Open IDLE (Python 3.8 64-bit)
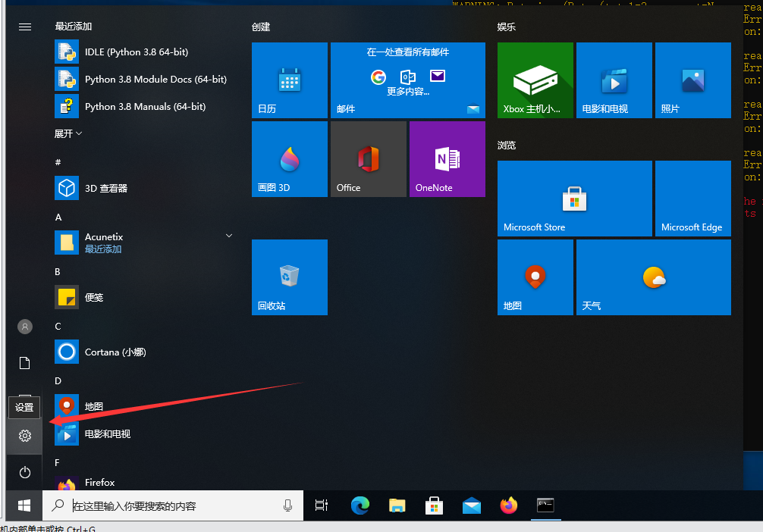The image size is (763, 532). (137, 52)
